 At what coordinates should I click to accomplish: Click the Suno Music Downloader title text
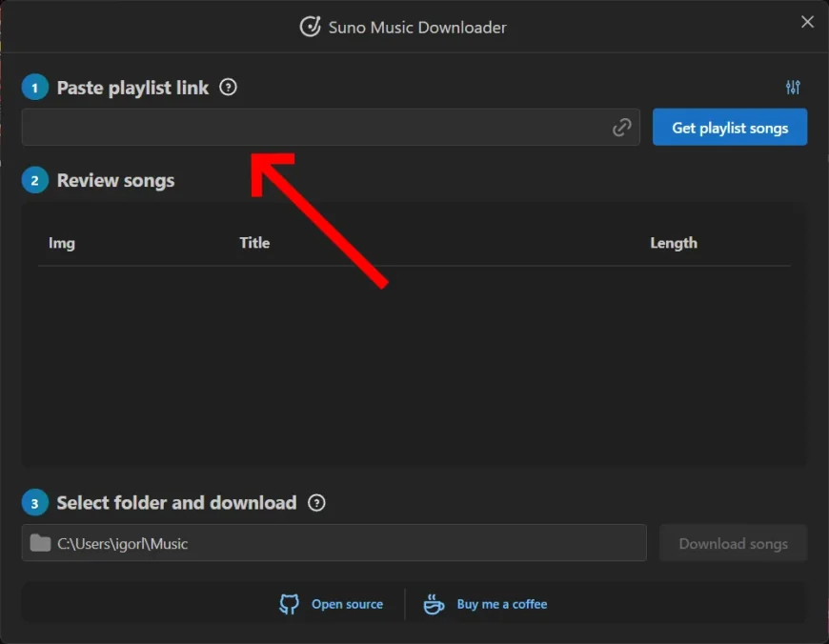tap(417, 27)
